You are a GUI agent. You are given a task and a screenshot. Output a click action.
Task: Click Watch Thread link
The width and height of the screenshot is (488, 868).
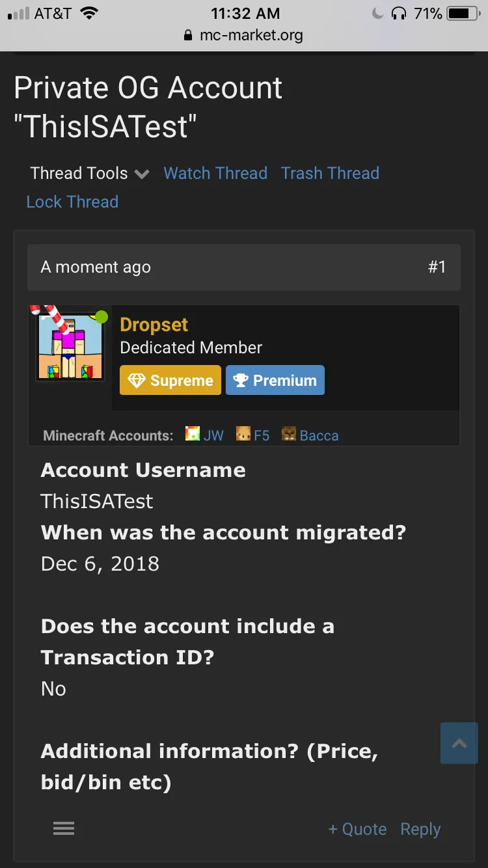215,173
